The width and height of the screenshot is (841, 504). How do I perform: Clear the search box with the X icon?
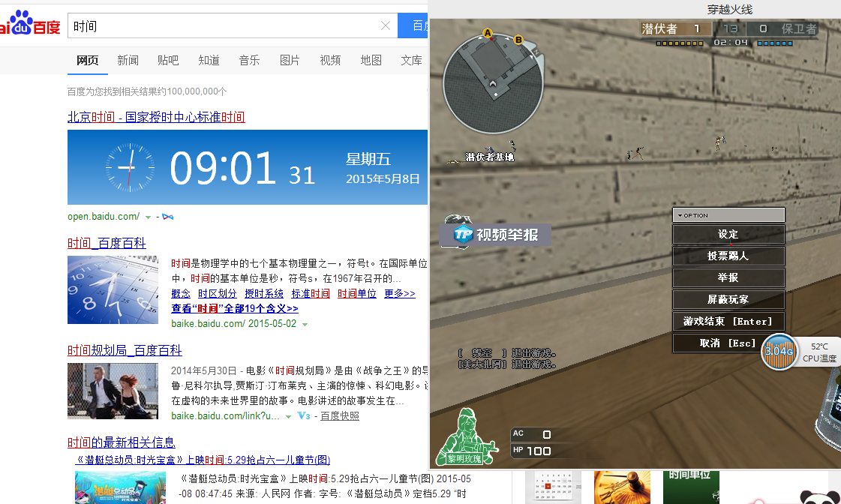[x=385, y=25]
